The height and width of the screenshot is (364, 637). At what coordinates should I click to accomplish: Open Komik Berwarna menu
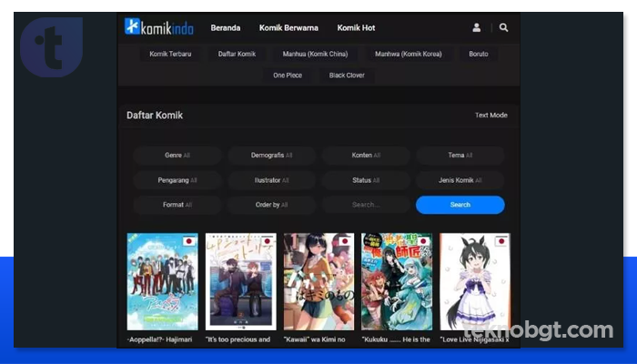click(288, 28)
